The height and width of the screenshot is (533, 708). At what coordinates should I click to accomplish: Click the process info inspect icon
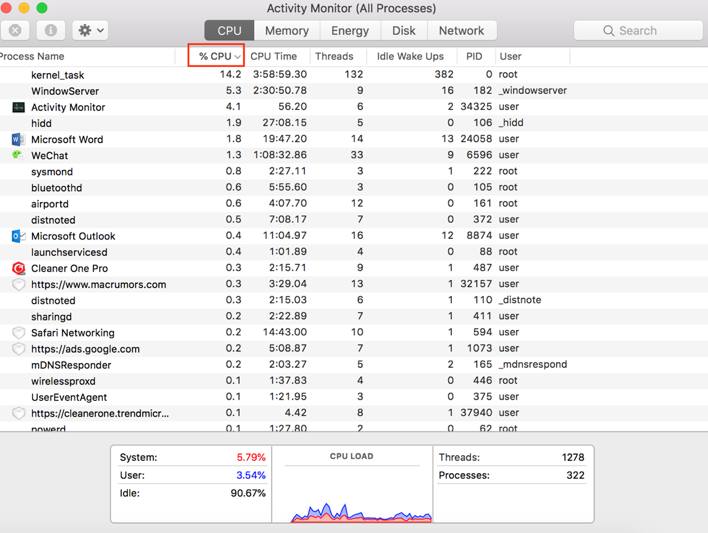(x=50, y=30)
